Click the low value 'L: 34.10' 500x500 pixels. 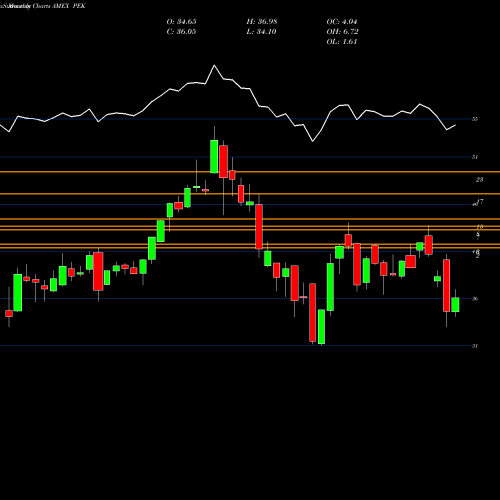[262, 32]
